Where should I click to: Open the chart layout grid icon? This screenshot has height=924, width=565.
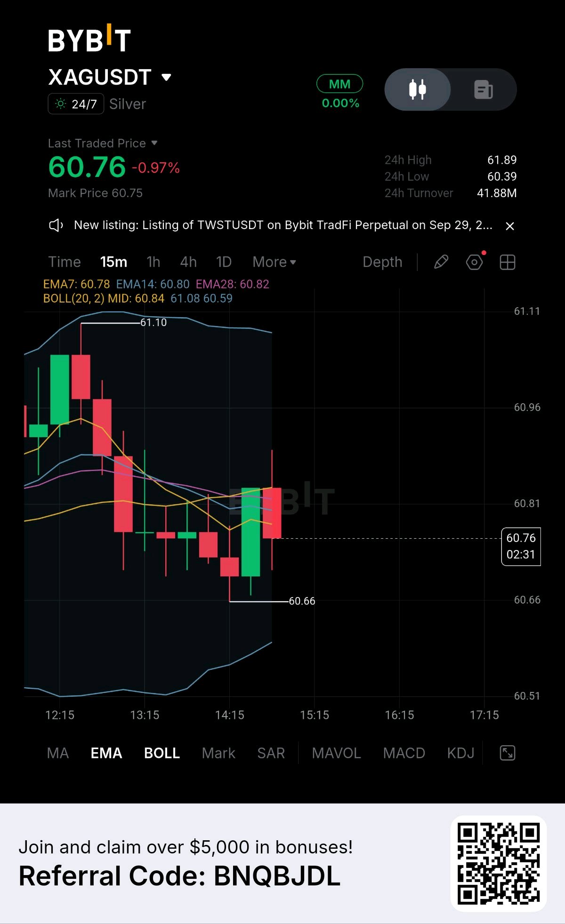coord(508,262)
